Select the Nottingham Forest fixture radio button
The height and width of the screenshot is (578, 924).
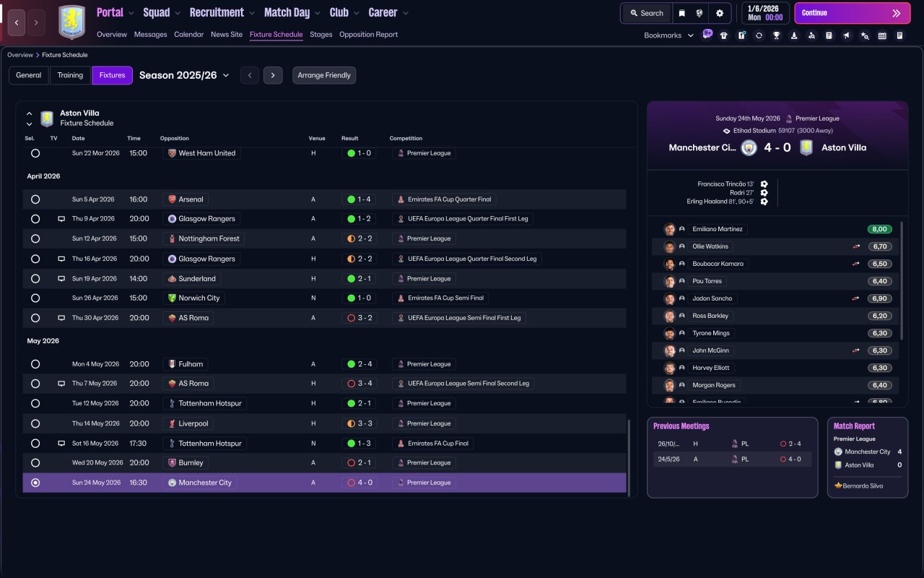[x=35, y=238]
